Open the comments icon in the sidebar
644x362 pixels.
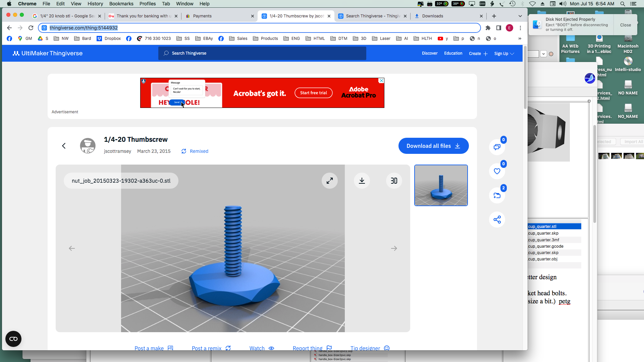497,147
